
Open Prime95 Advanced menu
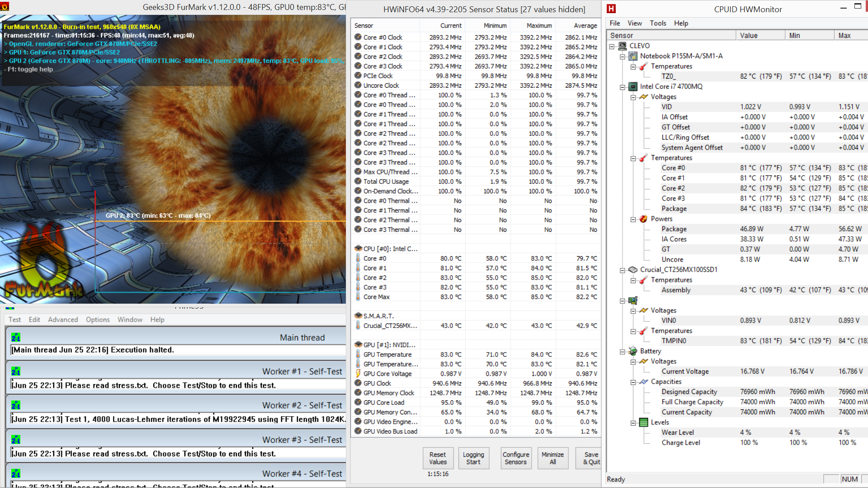pos(63,319)
